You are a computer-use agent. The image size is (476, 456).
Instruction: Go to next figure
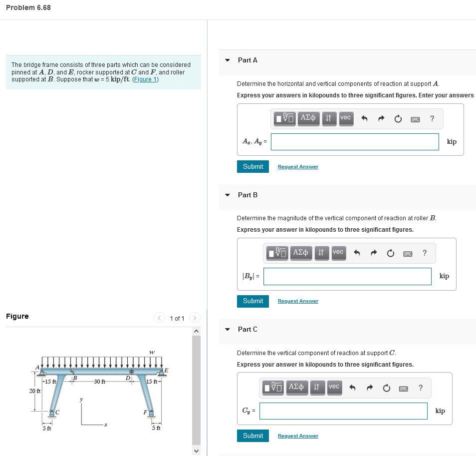click(195, 318)
